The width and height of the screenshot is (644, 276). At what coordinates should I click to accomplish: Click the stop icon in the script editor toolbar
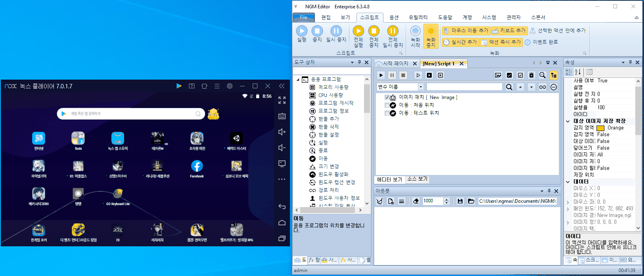(403, 75)
